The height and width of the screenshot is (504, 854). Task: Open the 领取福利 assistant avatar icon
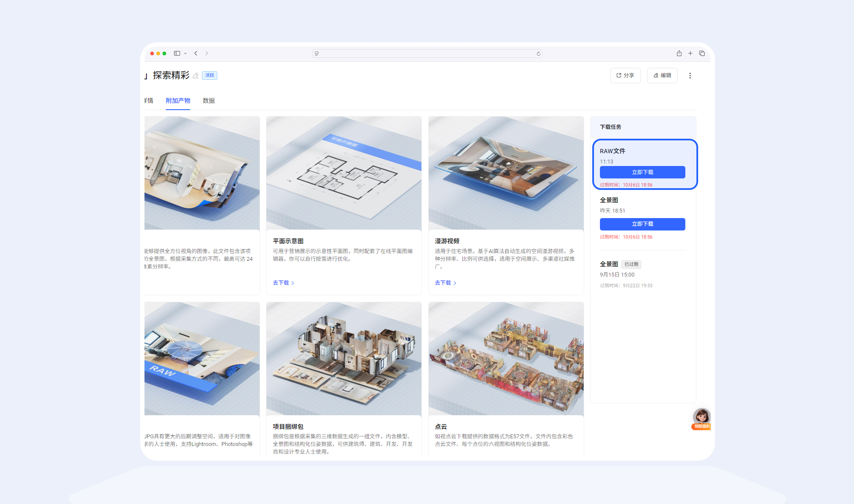[x=702, y=419]
